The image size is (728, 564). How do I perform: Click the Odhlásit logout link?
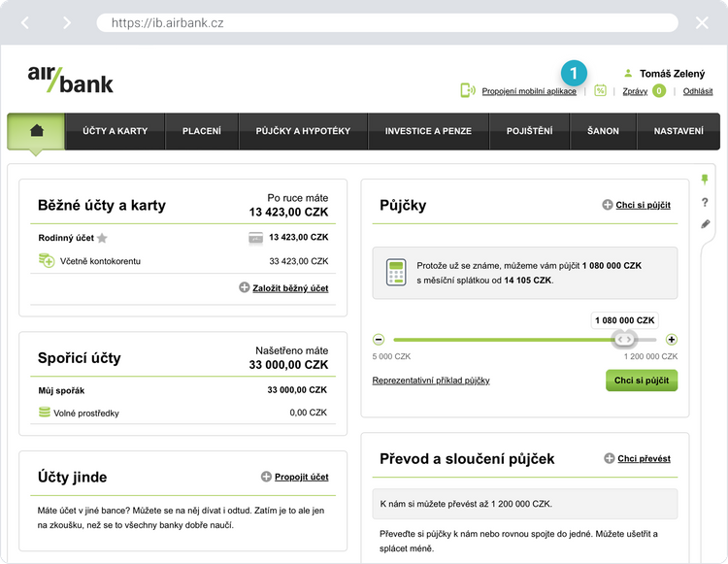click(x=697, y=91)
